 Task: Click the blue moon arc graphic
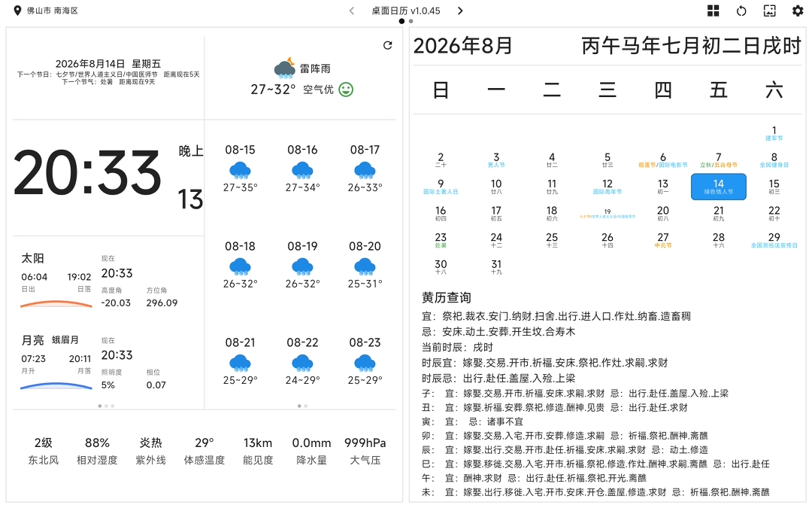[x=56, y=386]
